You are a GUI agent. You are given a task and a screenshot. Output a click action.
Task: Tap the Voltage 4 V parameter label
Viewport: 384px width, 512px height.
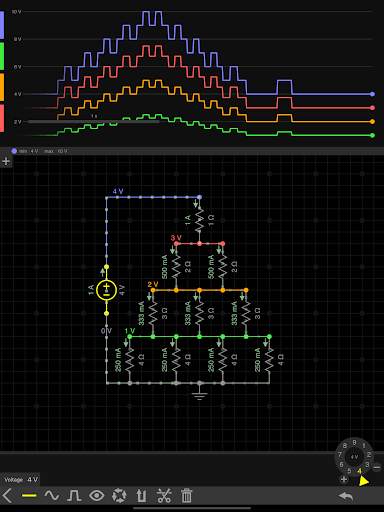coord(21,480)
